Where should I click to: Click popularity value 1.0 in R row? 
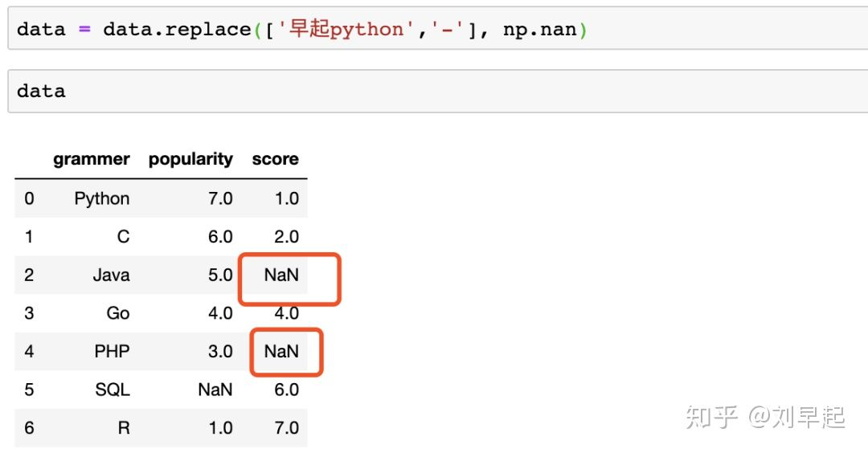[220, 427]
